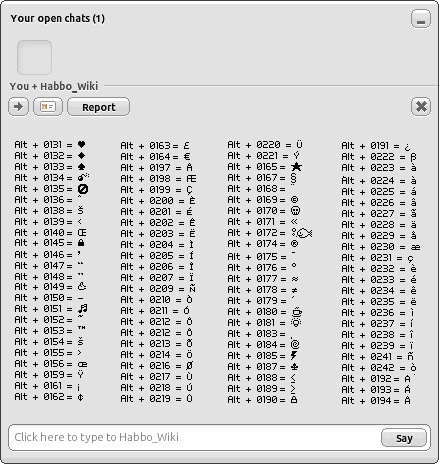439x464 pixels.
Task: Click the prohibited sign beside Alt + 0135
Action: (83, 189)
